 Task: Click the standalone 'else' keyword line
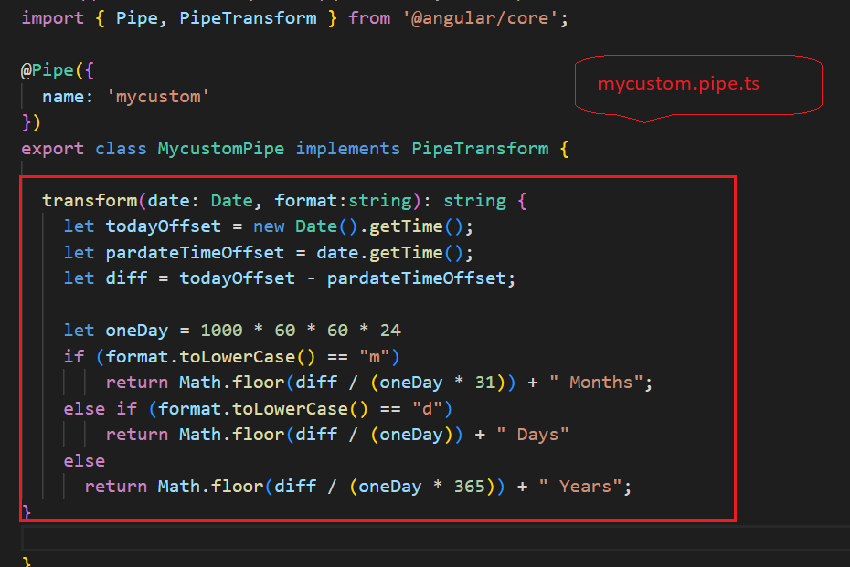point(84,461)
